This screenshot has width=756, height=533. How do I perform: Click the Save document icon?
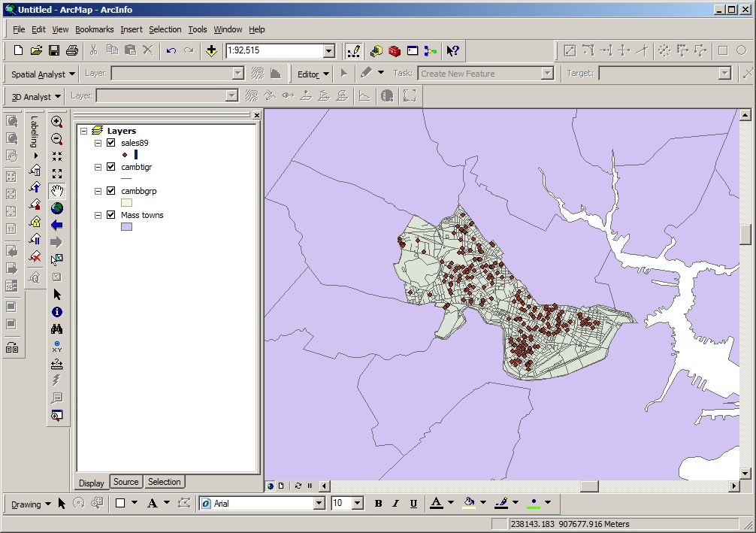click(54, 51)
